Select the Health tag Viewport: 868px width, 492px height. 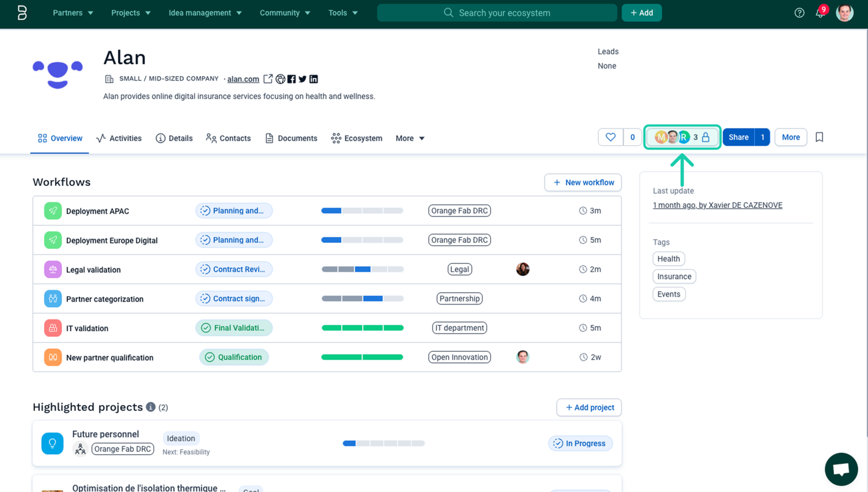click(x=668, y=259)
